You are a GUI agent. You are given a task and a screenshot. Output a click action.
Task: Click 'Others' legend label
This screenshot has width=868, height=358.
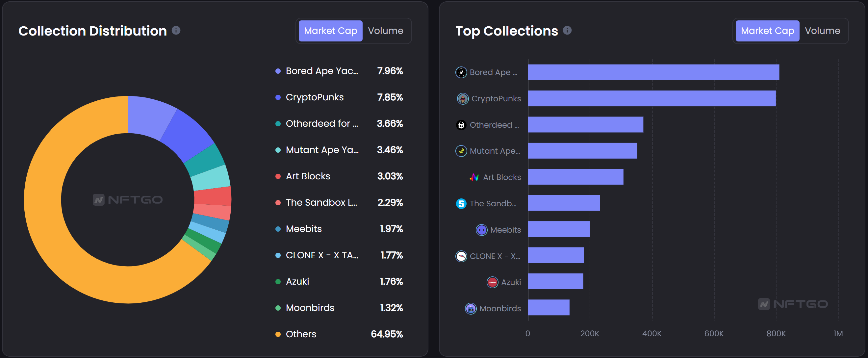[301, 334]
